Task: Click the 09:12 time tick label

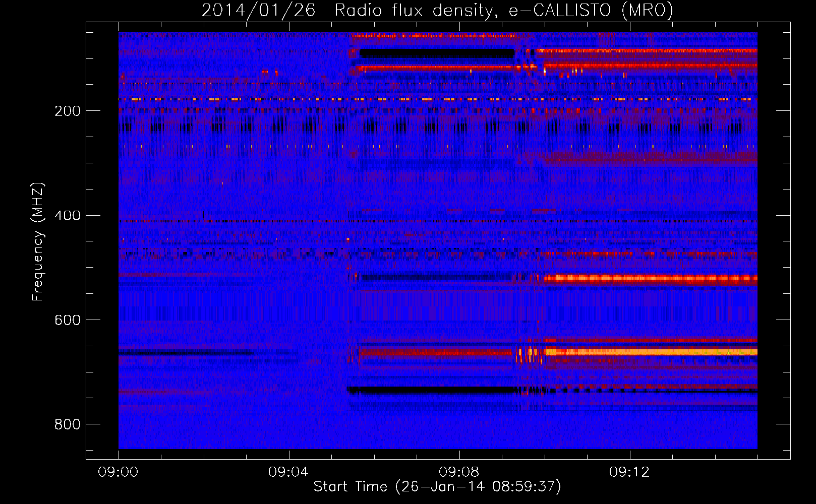Action: (x=629, y=472)
